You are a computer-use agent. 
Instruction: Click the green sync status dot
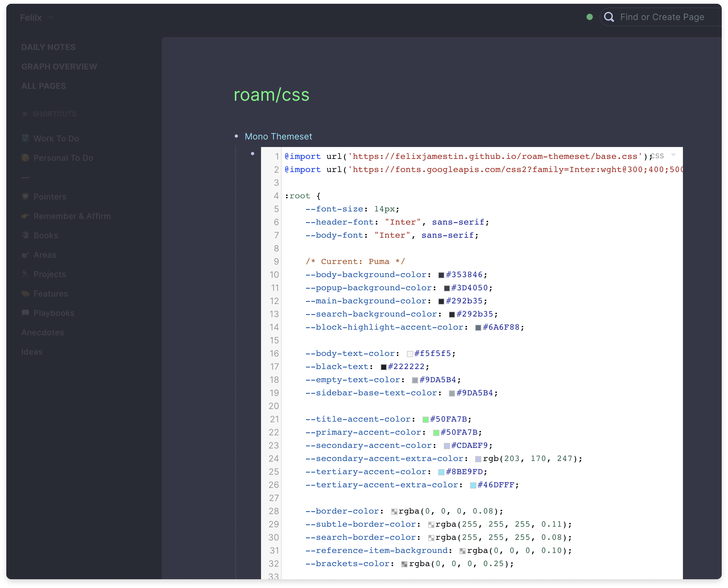[589, 17]
